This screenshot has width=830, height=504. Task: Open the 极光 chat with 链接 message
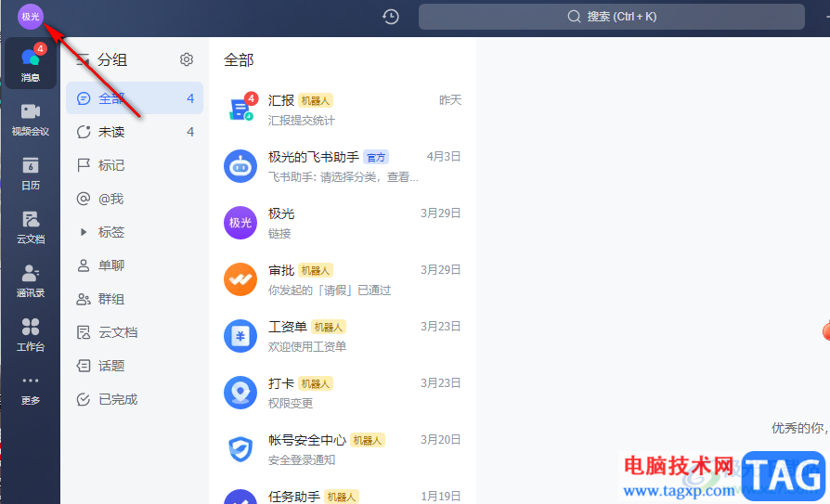pyautogui.click(x=343, y=223)
